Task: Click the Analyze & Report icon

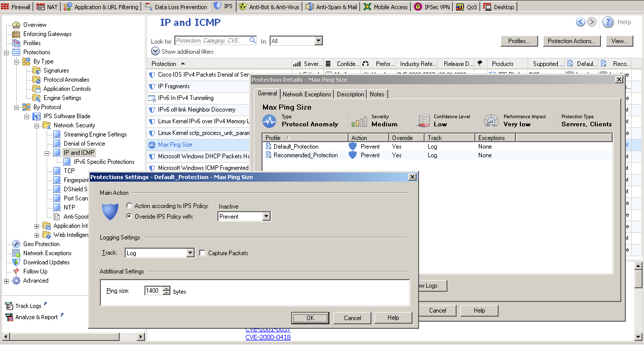Action: coord(9,317)
